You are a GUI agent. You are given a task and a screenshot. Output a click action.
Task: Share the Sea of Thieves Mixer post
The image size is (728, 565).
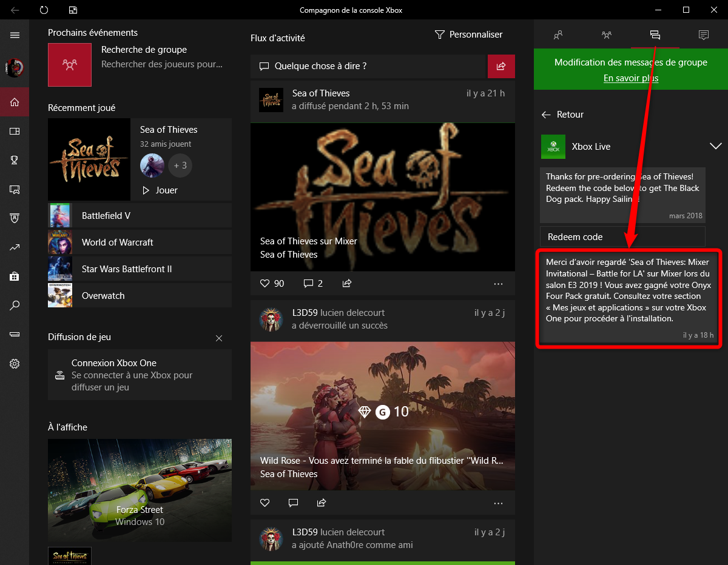[347, 283]
